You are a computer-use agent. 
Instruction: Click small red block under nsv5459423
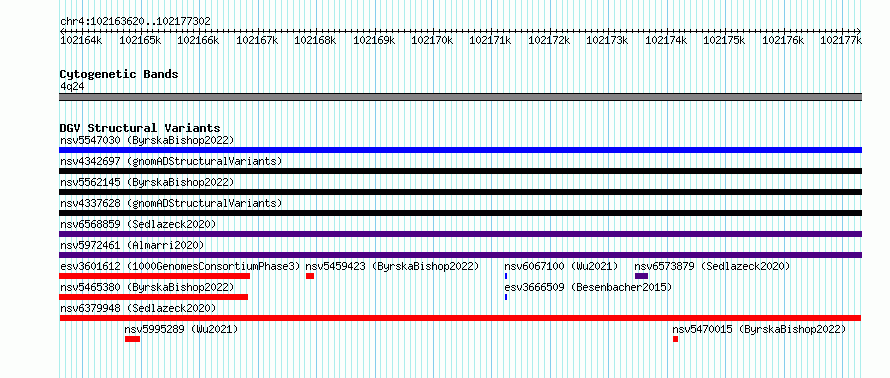click(x=310, y=276)
